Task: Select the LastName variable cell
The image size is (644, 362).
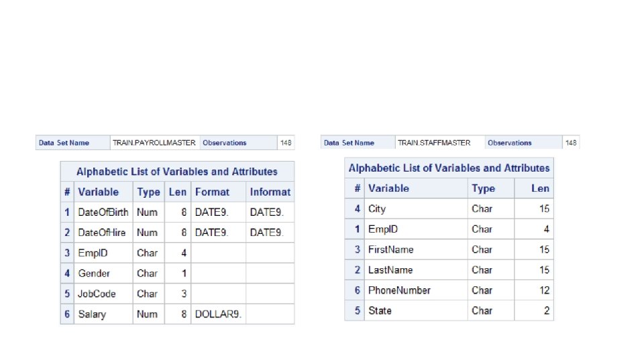Action: 416,270
